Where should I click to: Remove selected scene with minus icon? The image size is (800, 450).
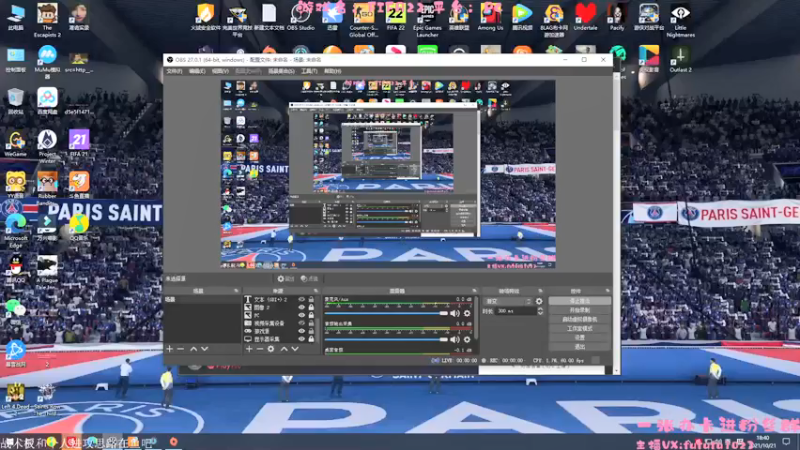pyautogui.click(x=181, y=349)
